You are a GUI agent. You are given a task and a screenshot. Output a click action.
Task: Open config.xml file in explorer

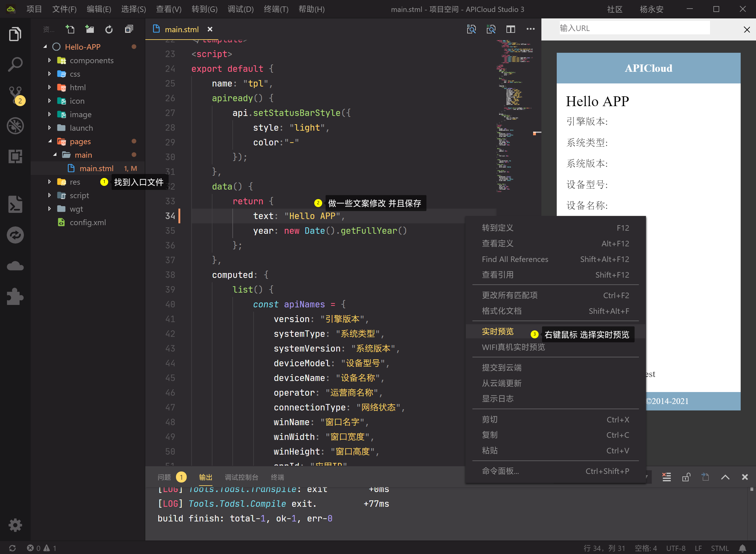pos(87,222)
